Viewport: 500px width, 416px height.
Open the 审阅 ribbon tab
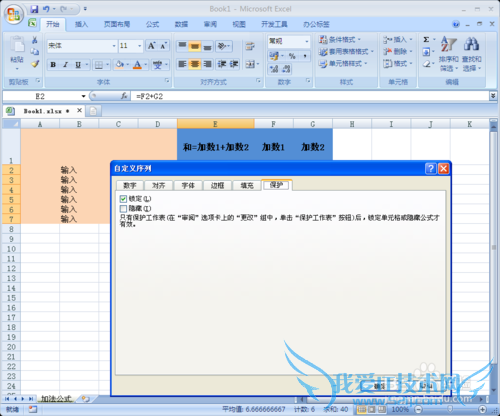210,24
